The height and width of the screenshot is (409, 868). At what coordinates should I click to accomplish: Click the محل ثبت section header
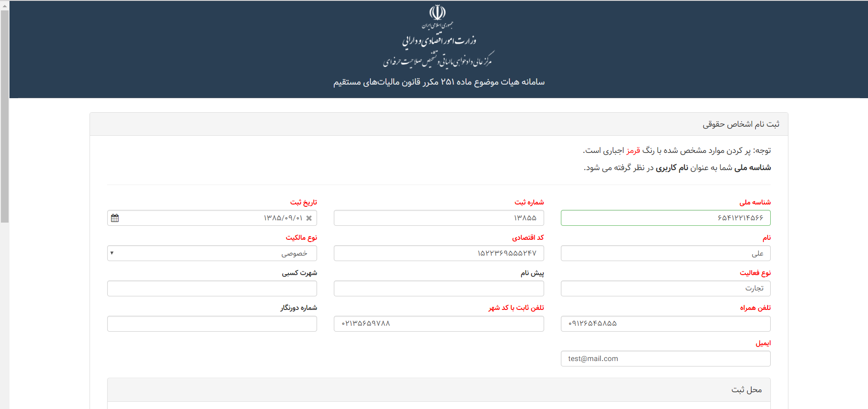click(746, 390)
